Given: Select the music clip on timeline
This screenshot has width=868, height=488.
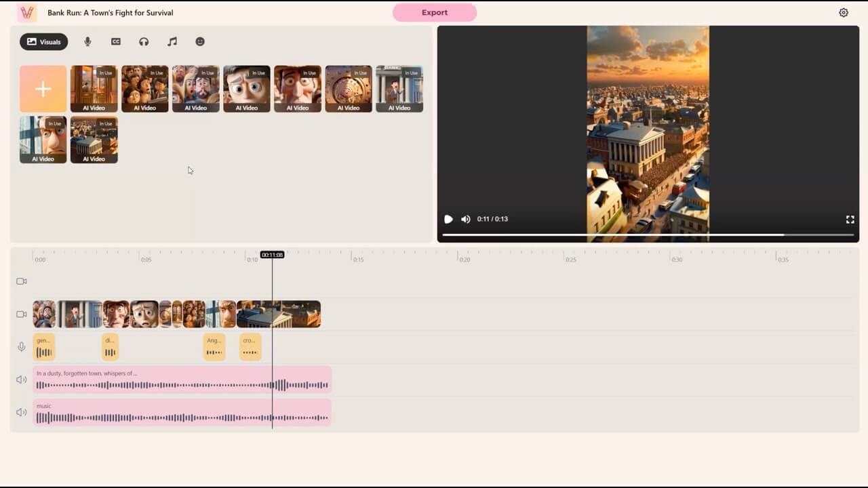Looking at the screenshot, I should 182,413.
